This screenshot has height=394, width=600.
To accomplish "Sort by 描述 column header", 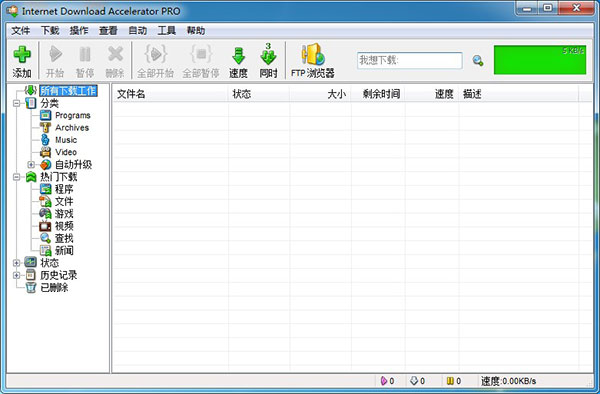I will tap(519, 94).
